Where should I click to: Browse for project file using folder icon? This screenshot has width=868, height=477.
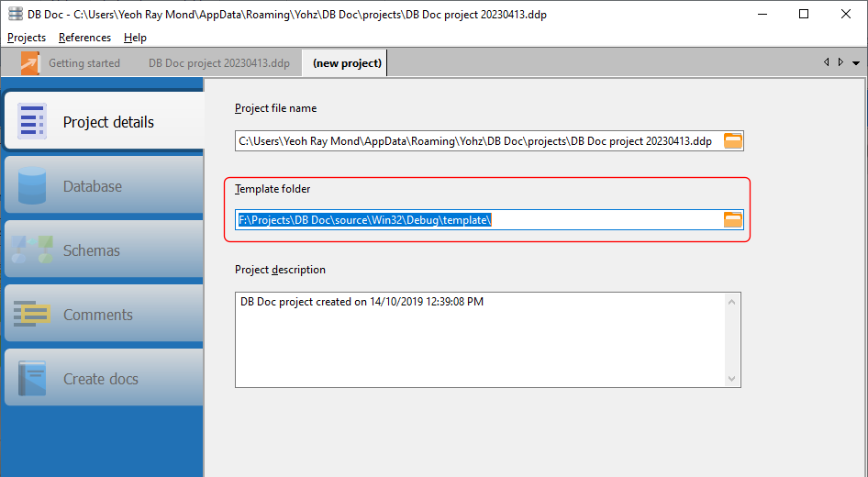coord(733,141)
